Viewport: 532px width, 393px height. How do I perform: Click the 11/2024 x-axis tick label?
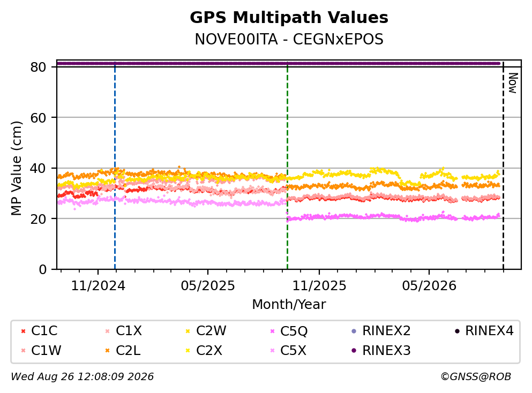pyautogui.click(x=98, y=286)
